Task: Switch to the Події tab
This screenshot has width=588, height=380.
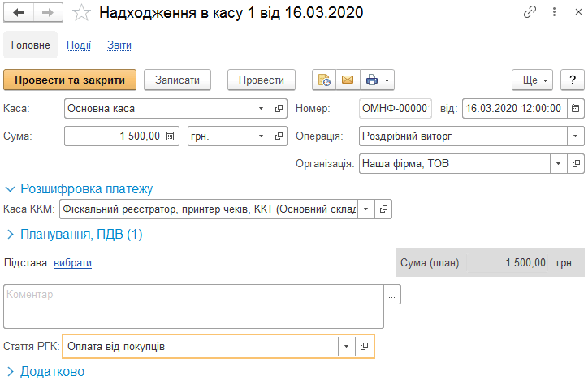Action: [79, 45]
